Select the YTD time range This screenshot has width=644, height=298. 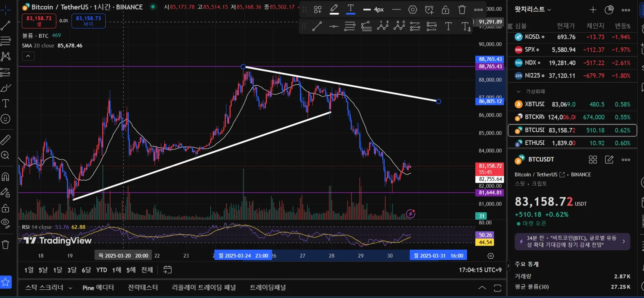point(102,270)
